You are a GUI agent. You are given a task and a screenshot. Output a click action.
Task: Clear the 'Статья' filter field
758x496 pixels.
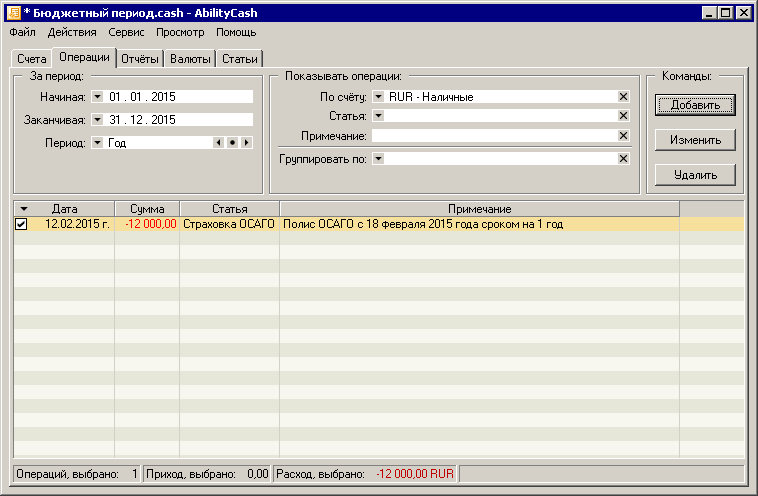tap(623, 116)
